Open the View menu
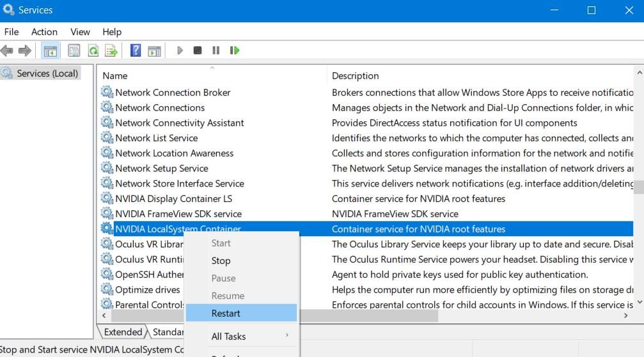644x357 pixels. (80, 32)
